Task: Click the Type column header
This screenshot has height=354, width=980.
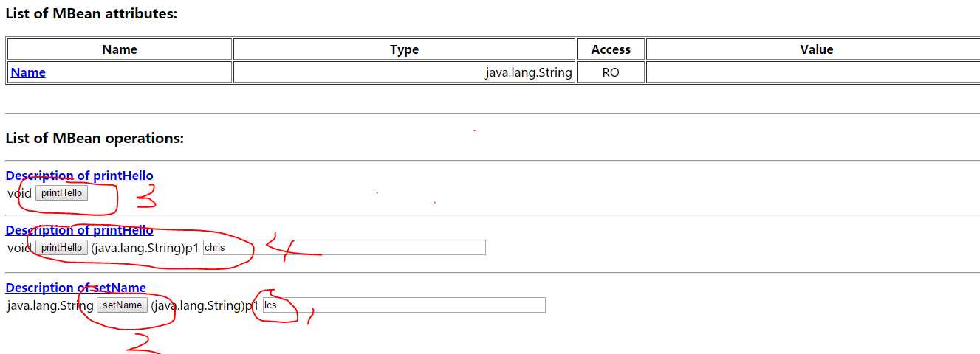Action: click(404, 49)
